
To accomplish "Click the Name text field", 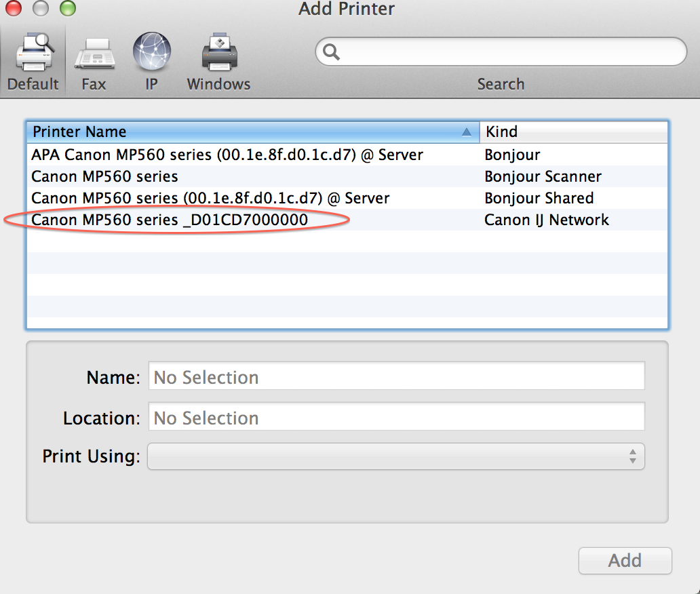I will pyautogui.click(x=396, y=376).
